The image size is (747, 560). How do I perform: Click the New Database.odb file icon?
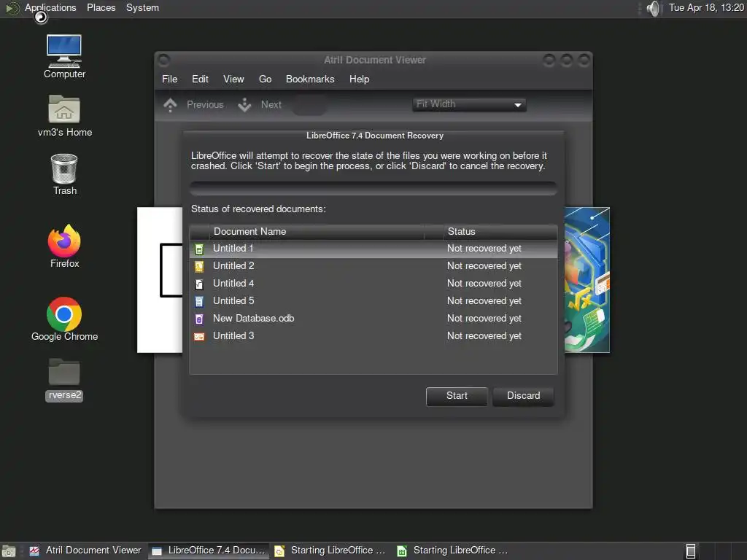pos(199,319)
